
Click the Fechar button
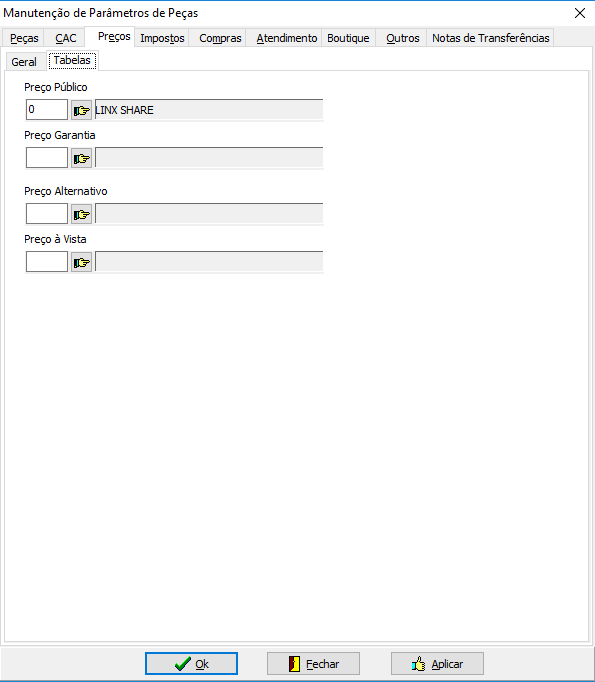click(313, 663)
